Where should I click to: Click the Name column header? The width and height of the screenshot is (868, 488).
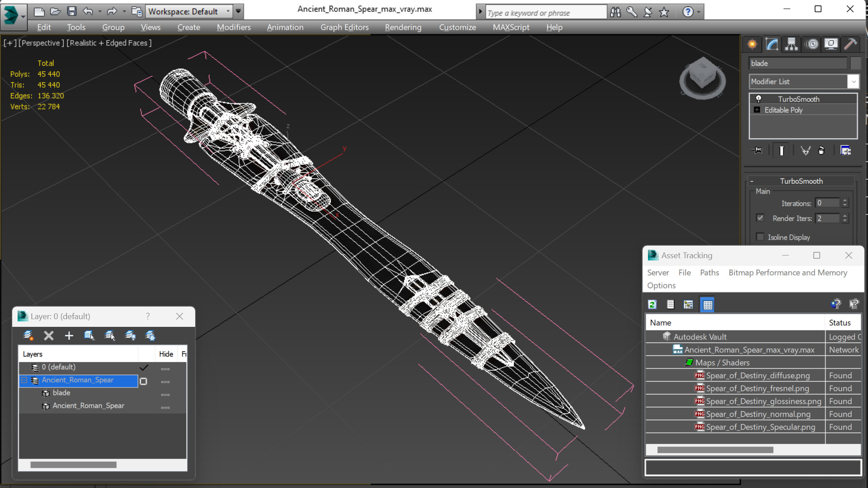click(x=735, y=323)
